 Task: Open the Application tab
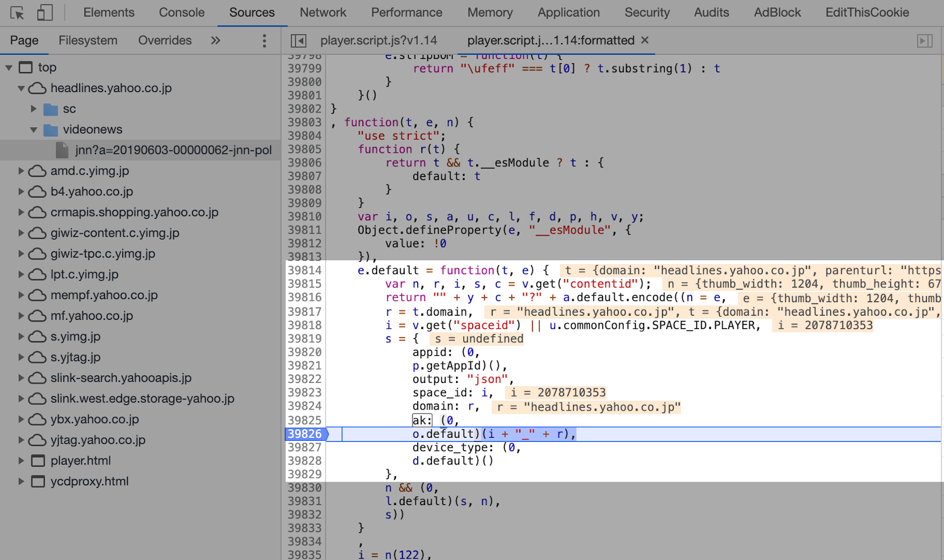point(569,12)
